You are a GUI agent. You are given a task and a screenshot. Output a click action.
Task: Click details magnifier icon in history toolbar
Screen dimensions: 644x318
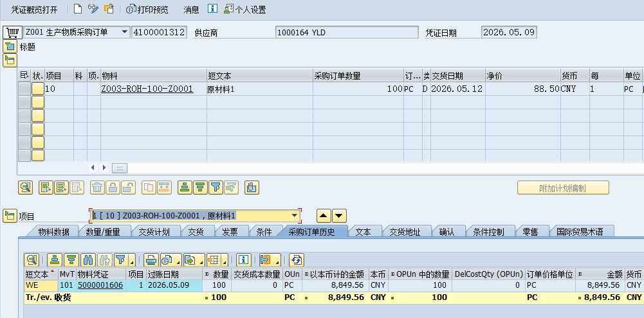coord(32,260)
